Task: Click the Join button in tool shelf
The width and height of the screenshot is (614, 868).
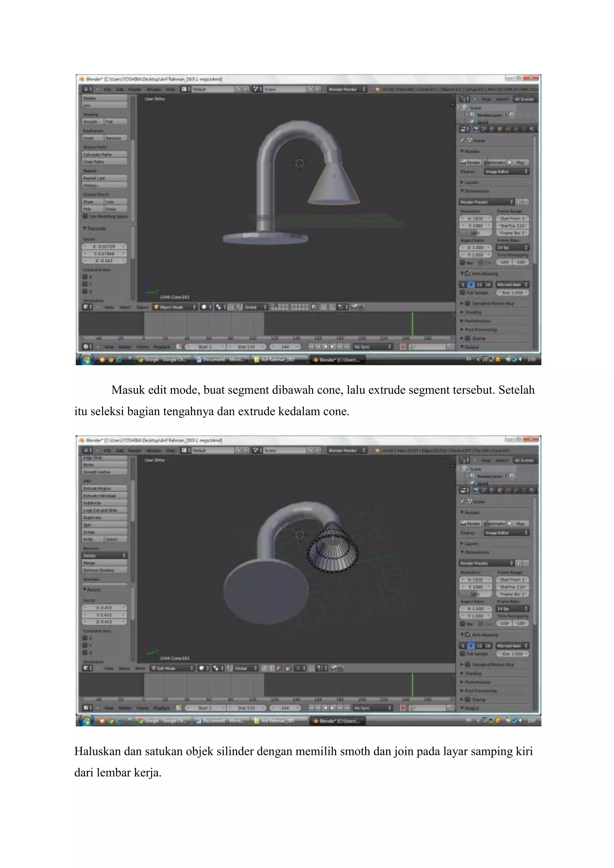Action: pos(105,106)
